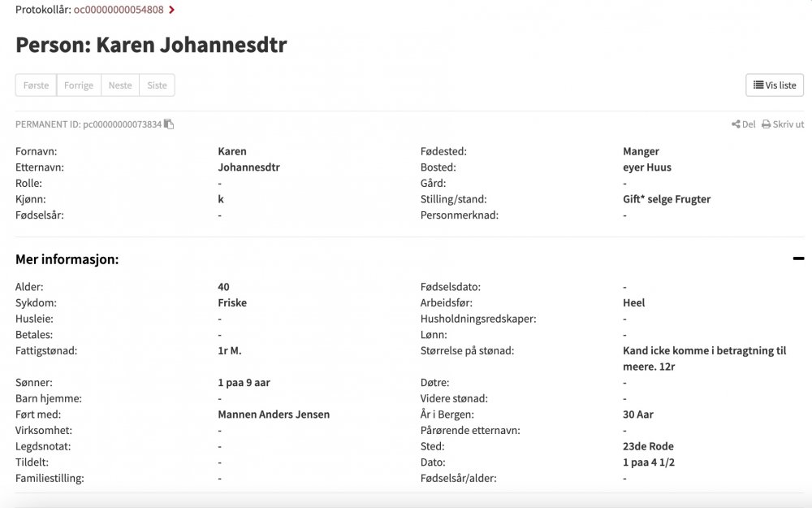
Task: Click the Neste navigation button
Action: click(x=120, y=85)
